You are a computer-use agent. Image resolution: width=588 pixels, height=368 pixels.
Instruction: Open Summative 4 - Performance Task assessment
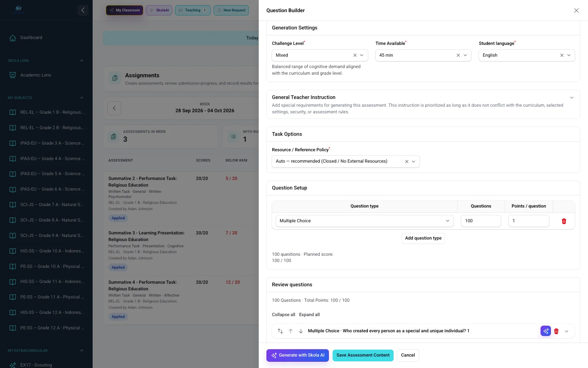coord(143,286)
